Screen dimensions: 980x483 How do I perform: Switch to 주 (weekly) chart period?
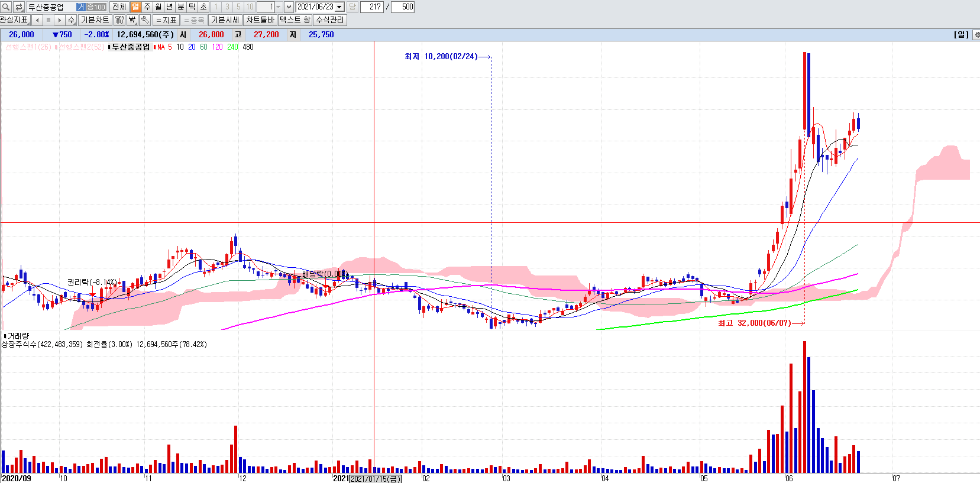click(x=147, y=7)
